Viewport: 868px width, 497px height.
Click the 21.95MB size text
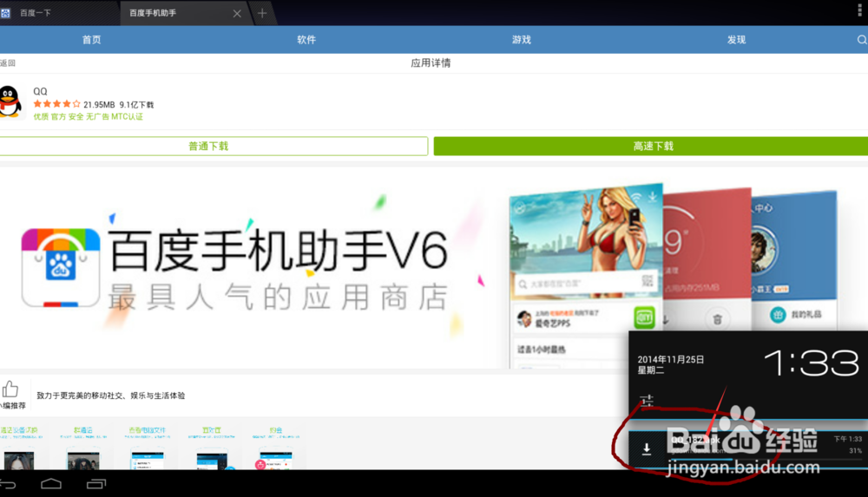[99, 105]
